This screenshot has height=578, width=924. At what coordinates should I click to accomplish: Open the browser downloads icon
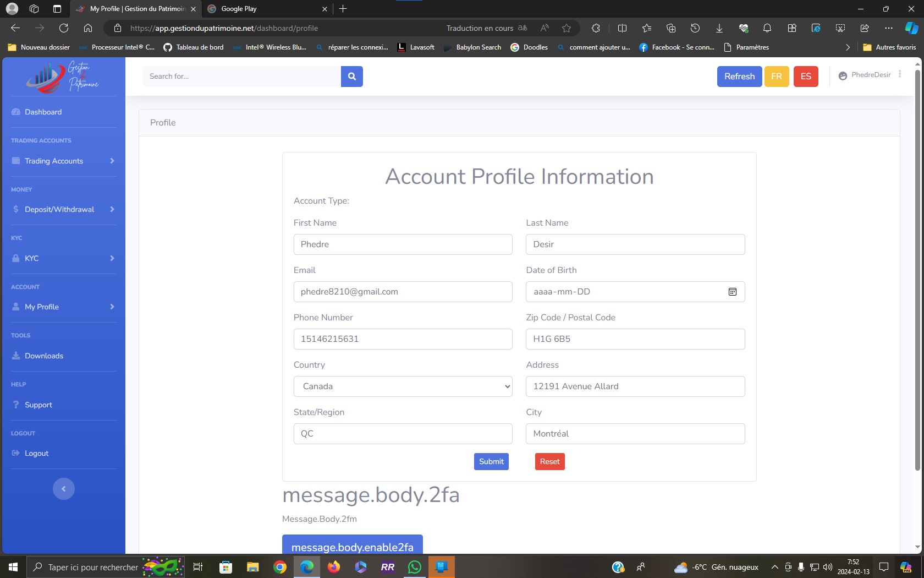pyautogui.click(x=719, y=28)
